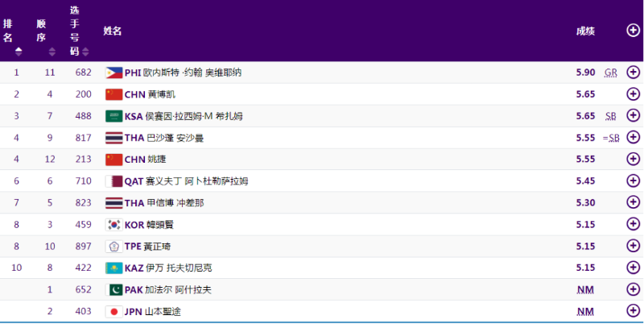Click Saudi Arabia flag next to KSA
This screenshot has height=324, width=644.
tap(114, 116)
